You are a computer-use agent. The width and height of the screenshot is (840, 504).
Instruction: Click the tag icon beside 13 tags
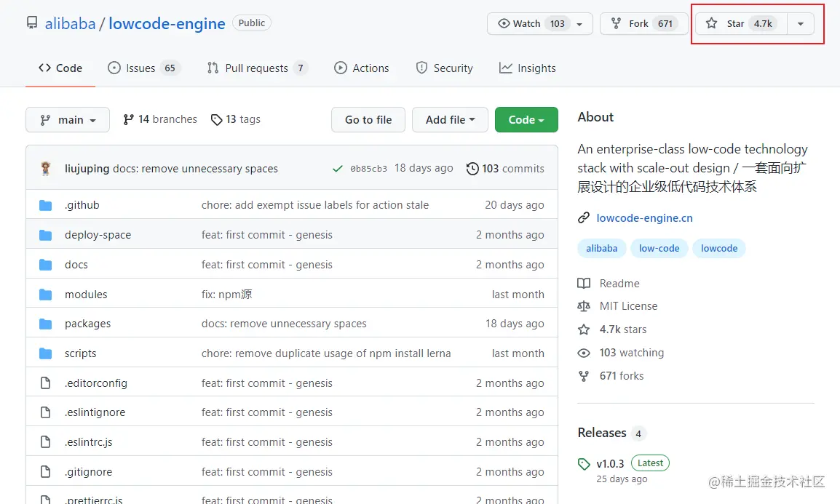[x=216, y=120]
